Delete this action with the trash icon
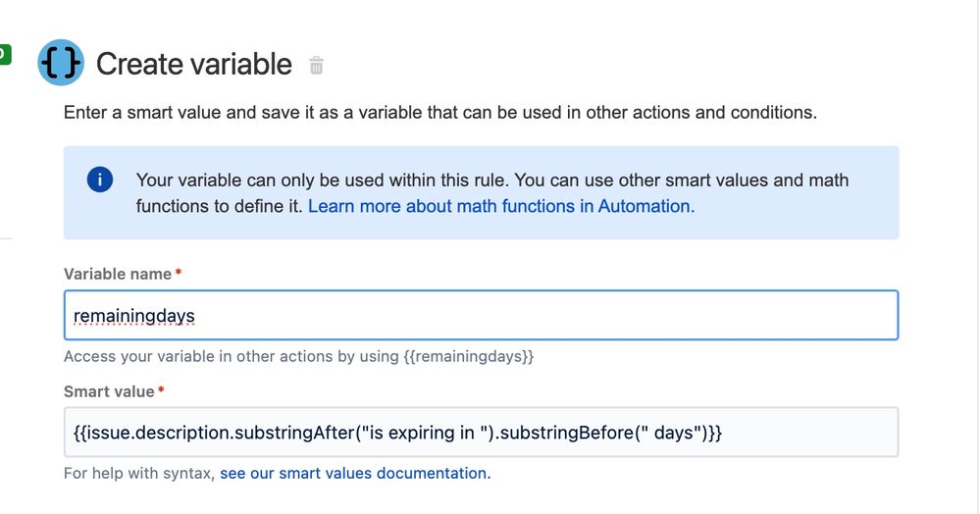Screen dimensions: 980x514 [x=316, y=66]
